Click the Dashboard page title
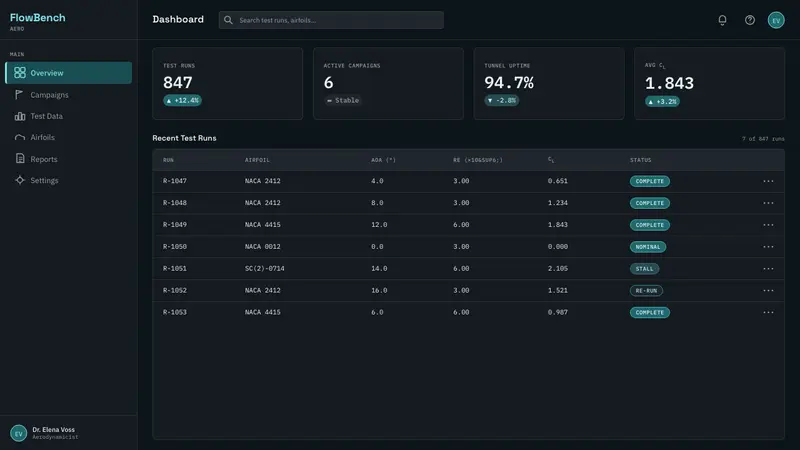800x450 pixels. [x=178, y=19]
